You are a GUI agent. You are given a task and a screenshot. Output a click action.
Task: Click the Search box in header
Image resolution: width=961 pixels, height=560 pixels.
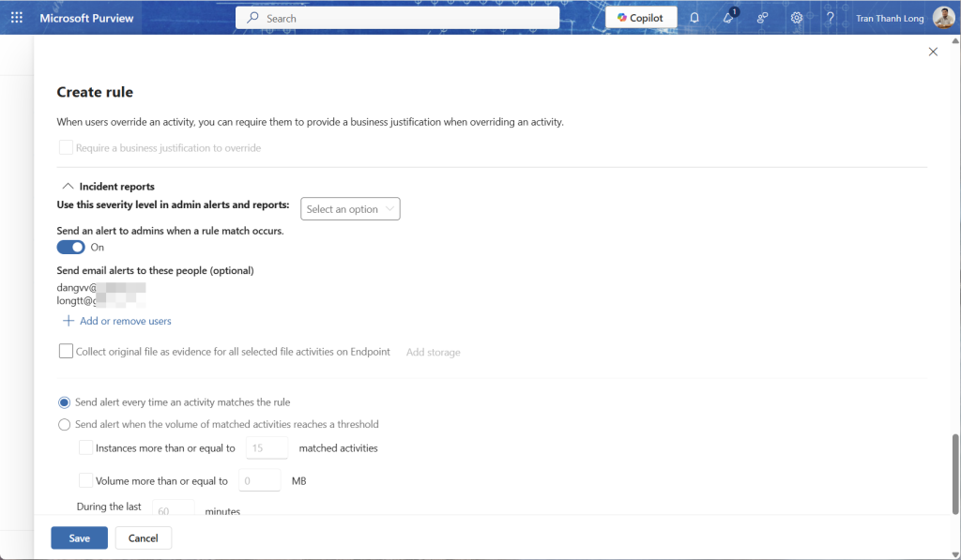pos(397,18)
